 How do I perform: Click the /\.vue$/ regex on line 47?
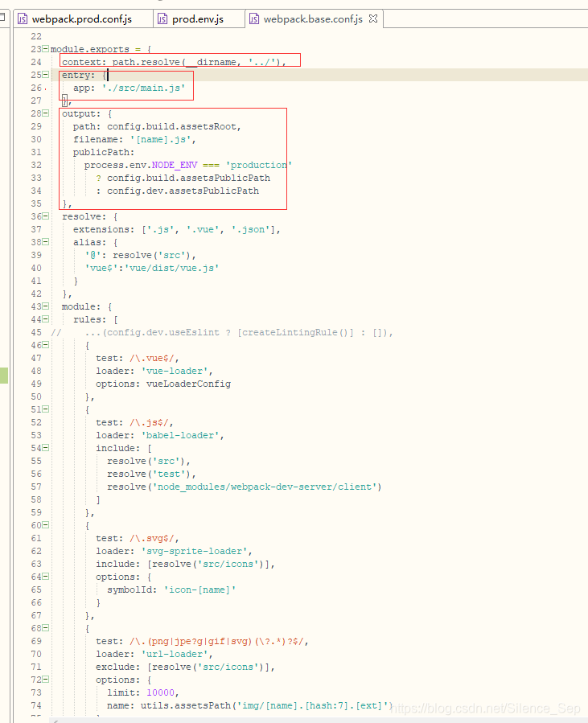152,358
